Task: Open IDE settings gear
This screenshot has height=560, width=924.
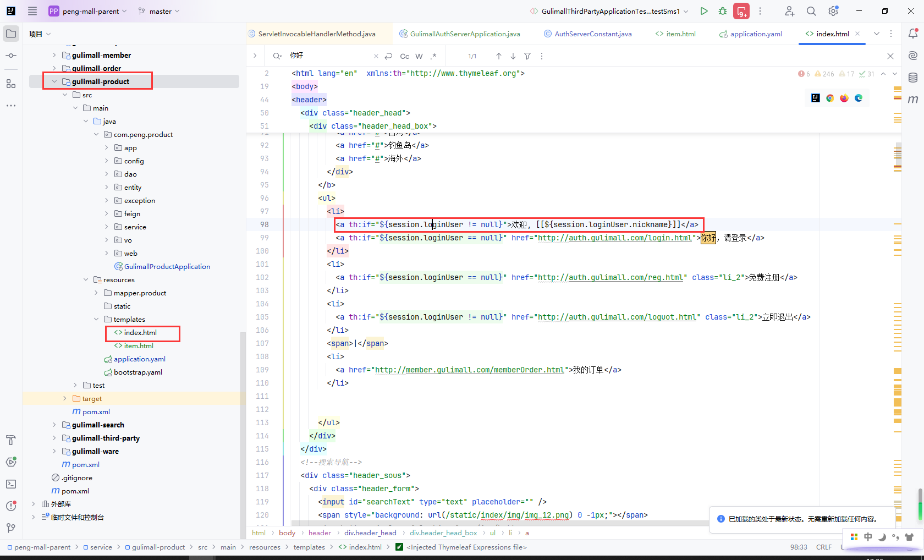Action: (x=833, y=11)
